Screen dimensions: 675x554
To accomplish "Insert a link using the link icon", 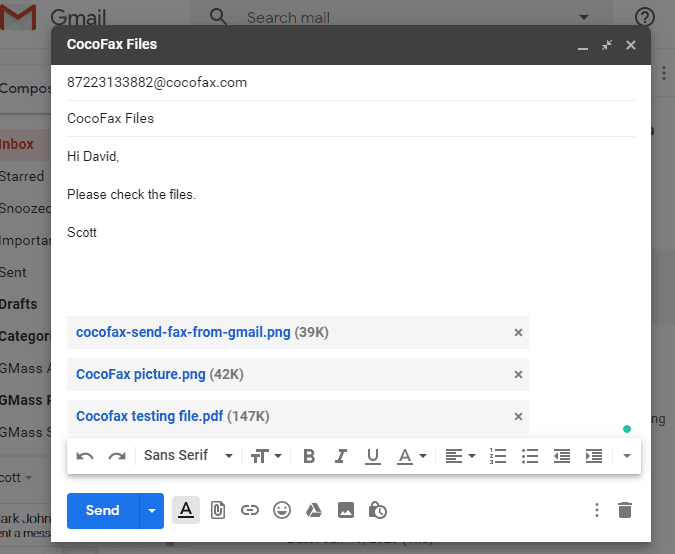I will [250, 510].
